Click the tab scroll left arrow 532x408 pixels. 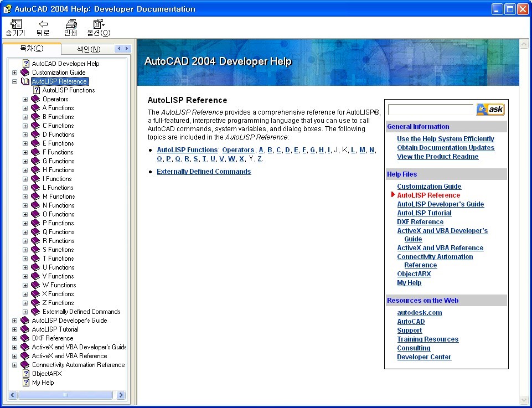coord(119,49)
